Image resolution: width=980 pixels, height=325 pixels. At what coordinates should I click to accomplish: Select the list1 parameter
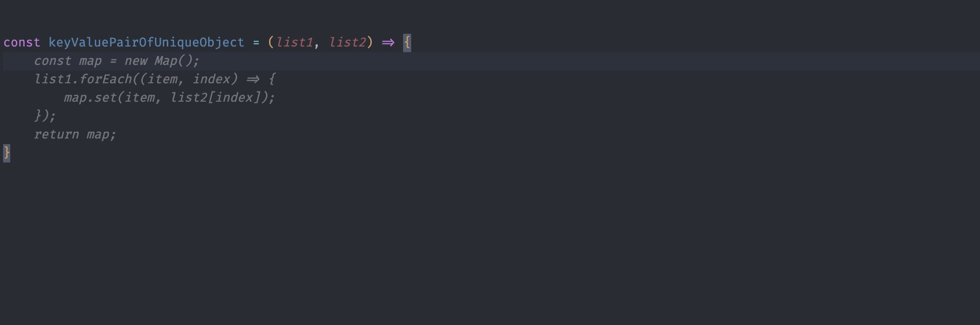click(x=295, y=42)
